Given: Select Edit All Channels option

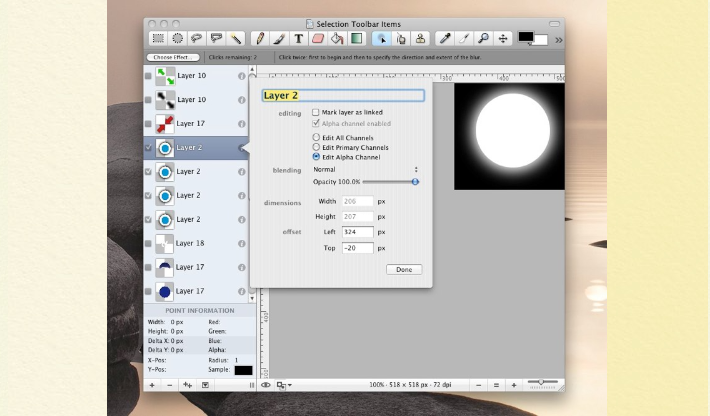Looking at the screenshot, I should click(x=316, y=137).
